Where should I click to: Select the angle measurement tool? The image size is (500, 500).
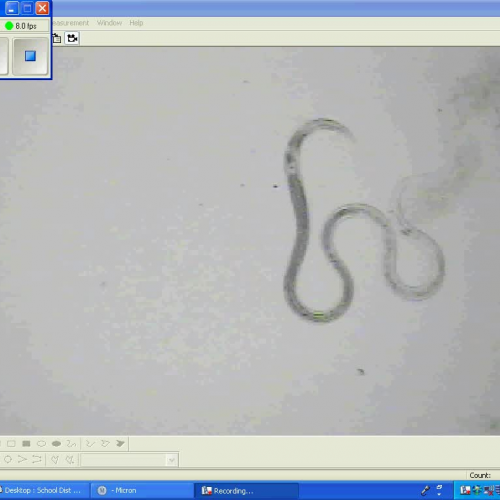click(22, 460)
